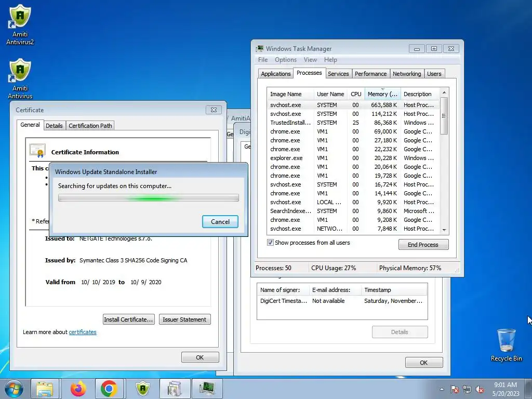Switch to the Performance tab
Screen dimensions: 532x399
tap(370, 74)
